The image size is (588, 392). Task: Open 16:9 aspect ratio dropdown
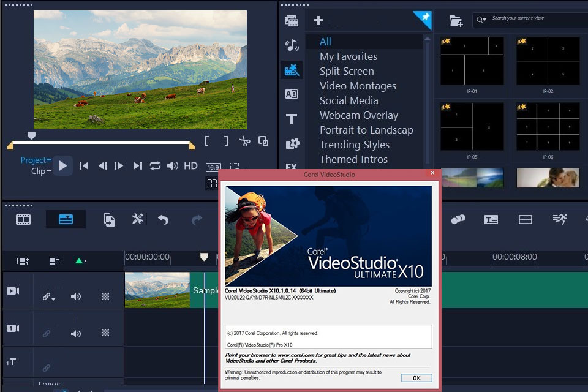click(x=213, y=167)
